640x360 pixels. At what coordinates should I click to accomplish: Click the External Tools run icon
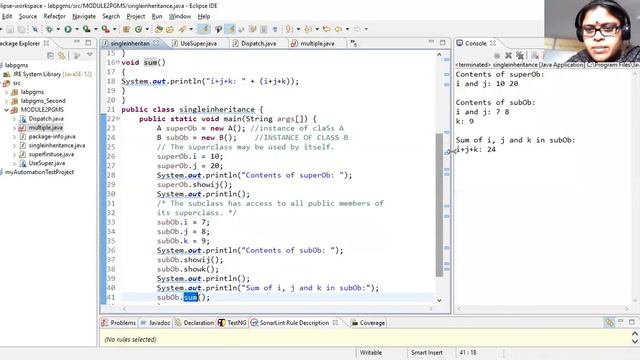point(105,29)
